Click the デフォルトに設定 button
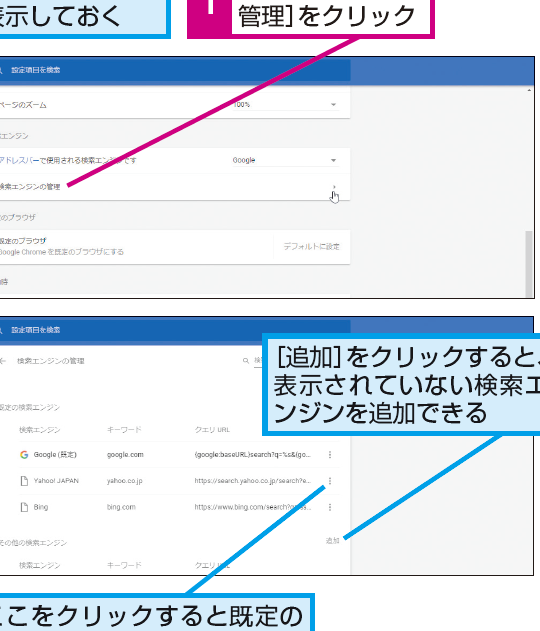This screenshot has width=540, height=631. (311, 246)
